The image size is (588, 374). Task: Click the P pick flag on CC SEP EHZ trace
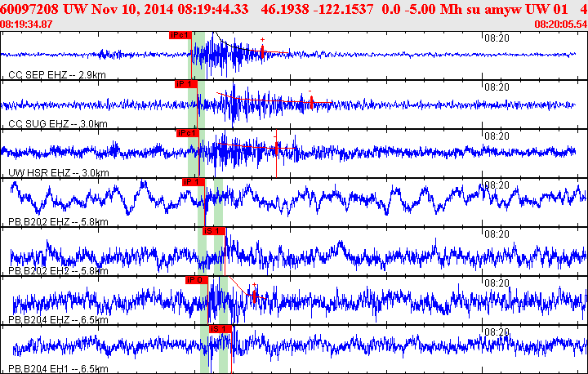pyautogui.click(x=180, y=35)
